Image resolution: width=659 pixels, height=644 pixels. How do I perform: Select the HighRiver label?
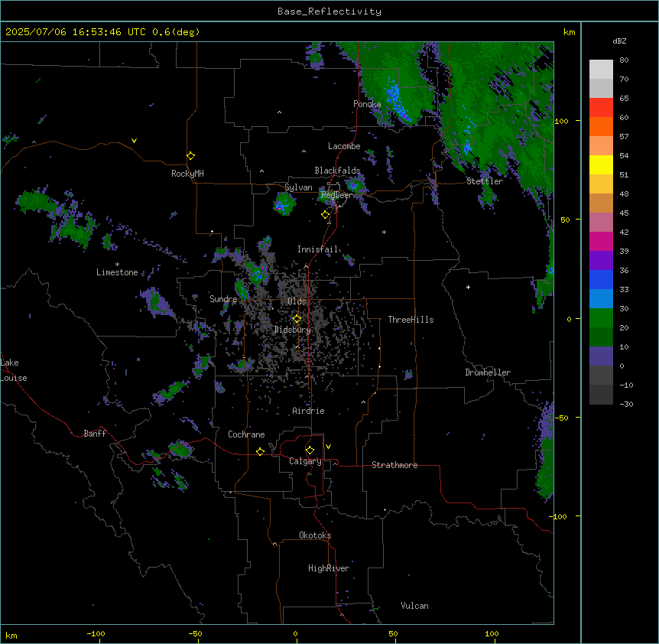pos(329,568)
